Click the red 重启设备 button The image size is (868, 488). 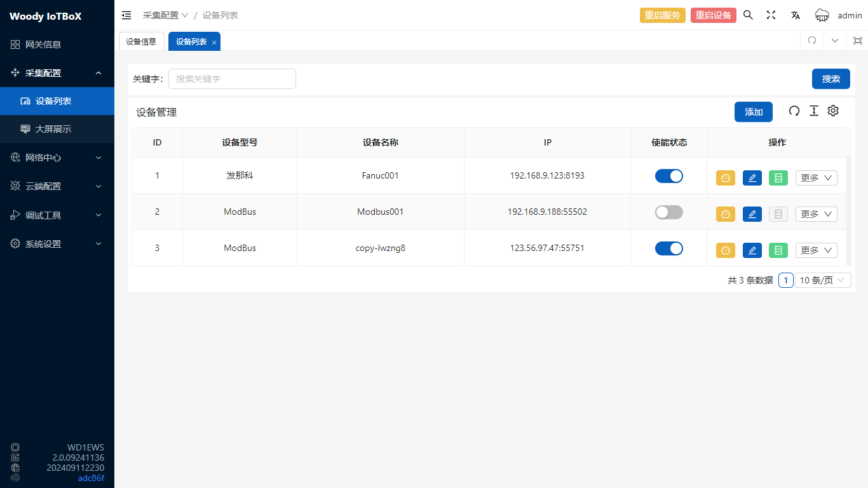point(713,15)
